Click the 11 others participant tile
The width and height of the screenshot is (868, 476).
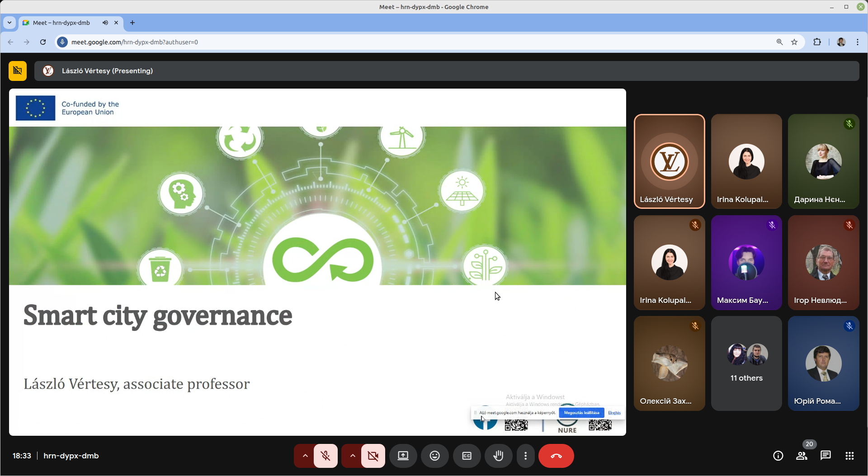click(746, 363)
